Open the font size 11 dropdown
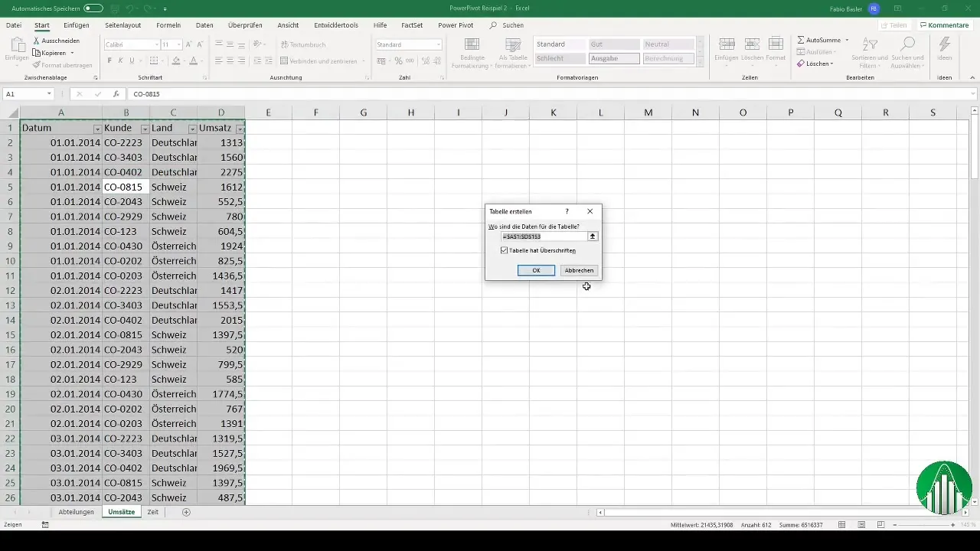This screenshot has height=551, width=980. tap(178, 45)
